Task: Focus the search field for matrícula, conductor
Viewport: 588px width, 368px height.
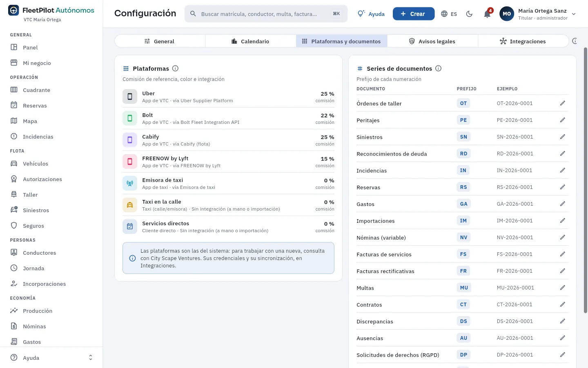Action: point(266,14)
